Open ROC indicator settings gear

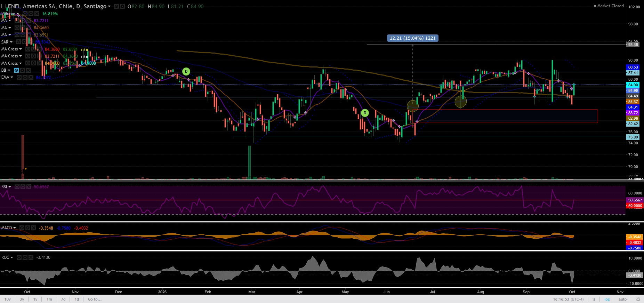pyautogui.click(x=25, y=257)
